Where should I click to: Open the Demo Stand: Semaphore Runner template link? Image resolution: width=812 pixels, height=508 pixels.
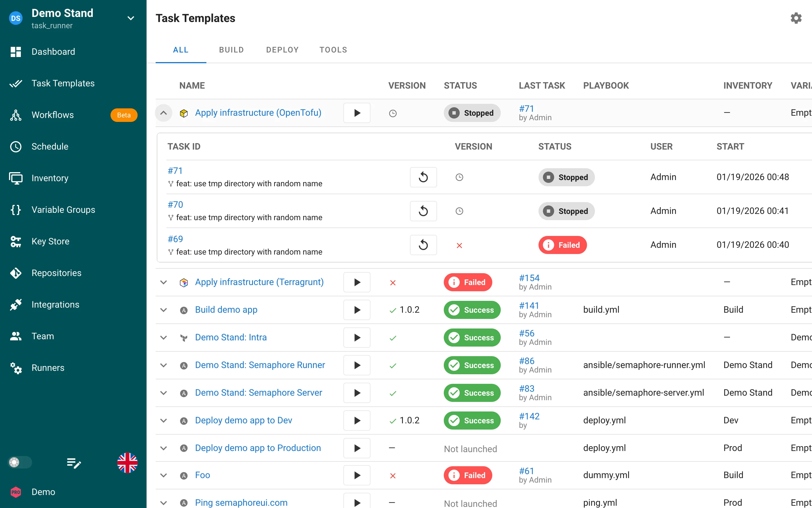tap(260, 365)
